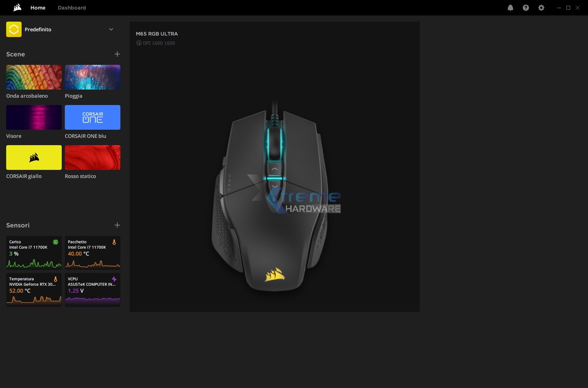Apply the Pioggia scene
This screenshot has height=388, width=588.
tap(93, 77)
